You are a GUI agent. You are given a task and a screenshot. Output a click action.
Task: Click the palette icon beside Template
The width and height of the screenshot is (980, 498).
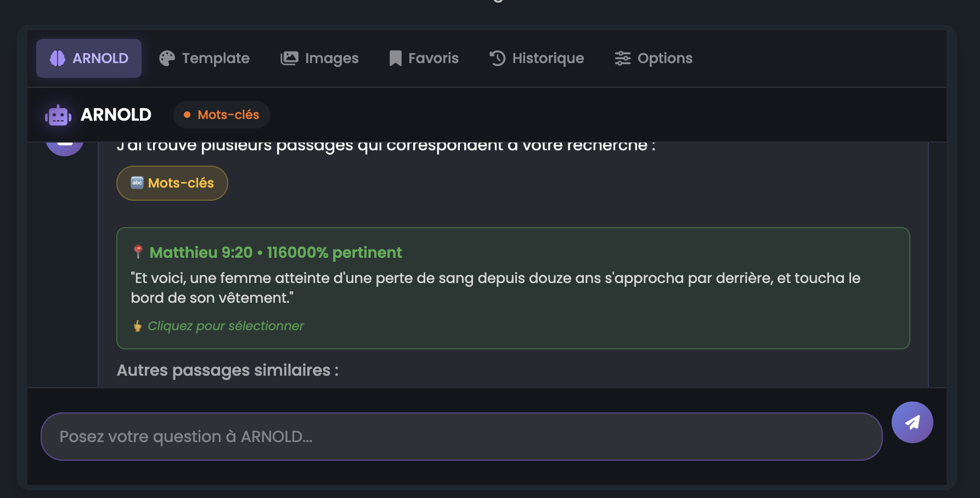(x=167, y=58)
